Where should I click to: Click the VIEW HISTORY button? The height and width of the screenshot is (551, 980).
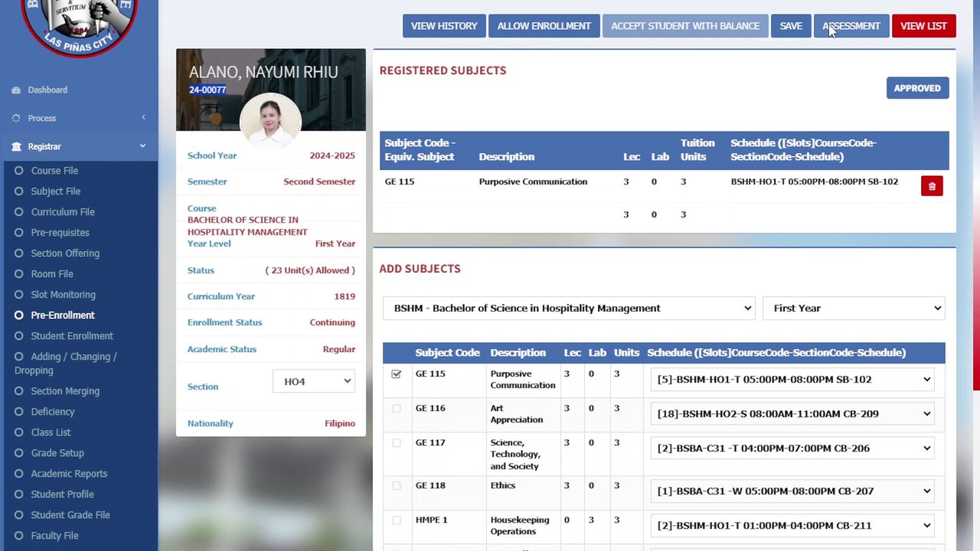(444, 26)
